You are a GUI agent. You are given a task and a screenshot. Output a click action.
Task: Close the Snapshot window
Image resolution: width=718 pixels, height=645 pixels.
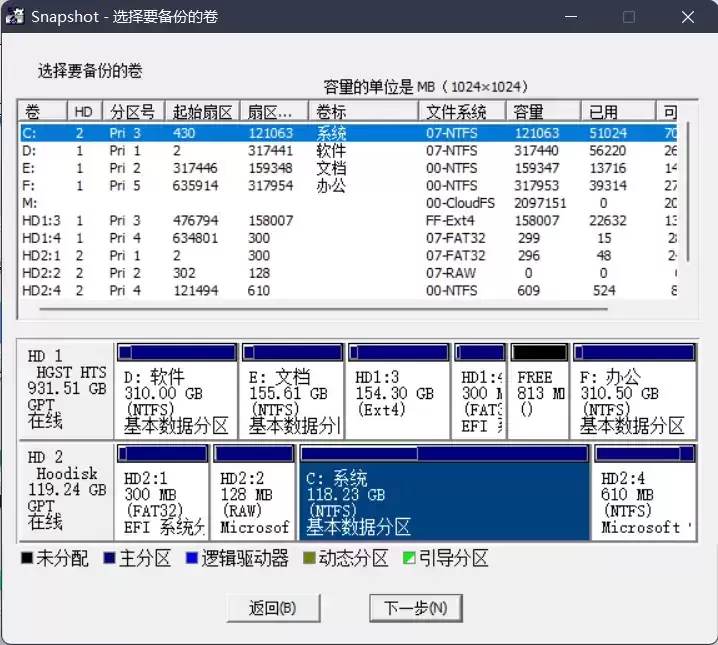click(688, 17)
